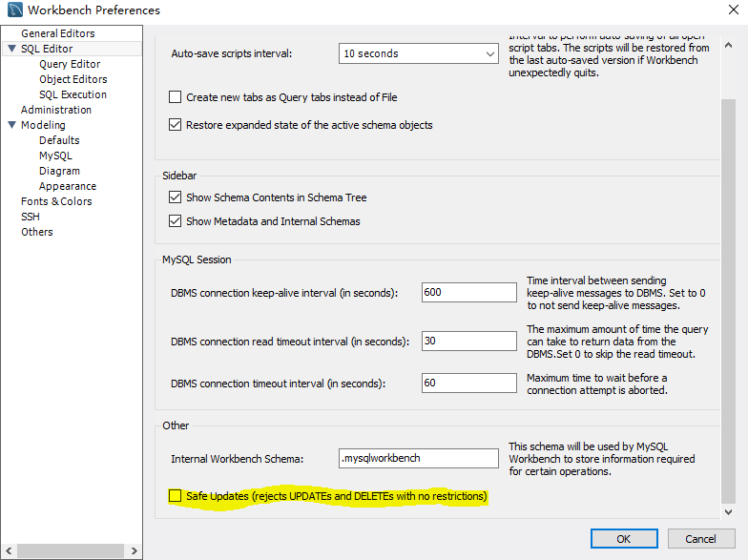Uncheck Show Schema Contents in Schema Tree

coord(176,197)
